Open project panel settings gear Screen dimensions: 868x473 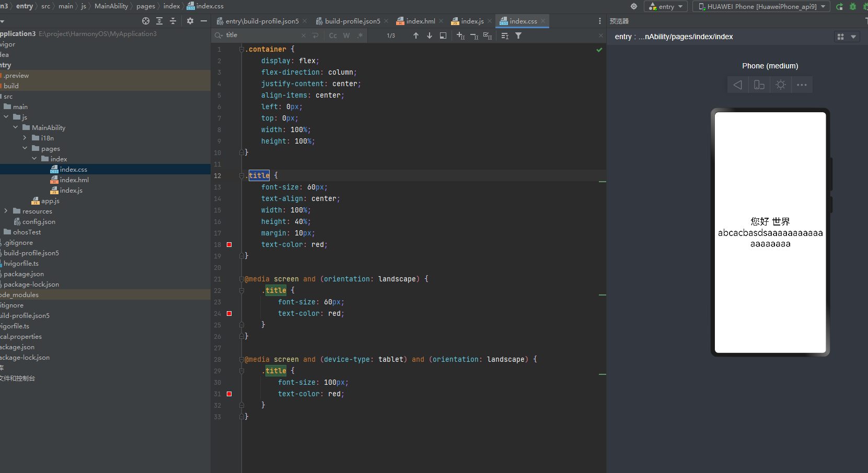190,21
